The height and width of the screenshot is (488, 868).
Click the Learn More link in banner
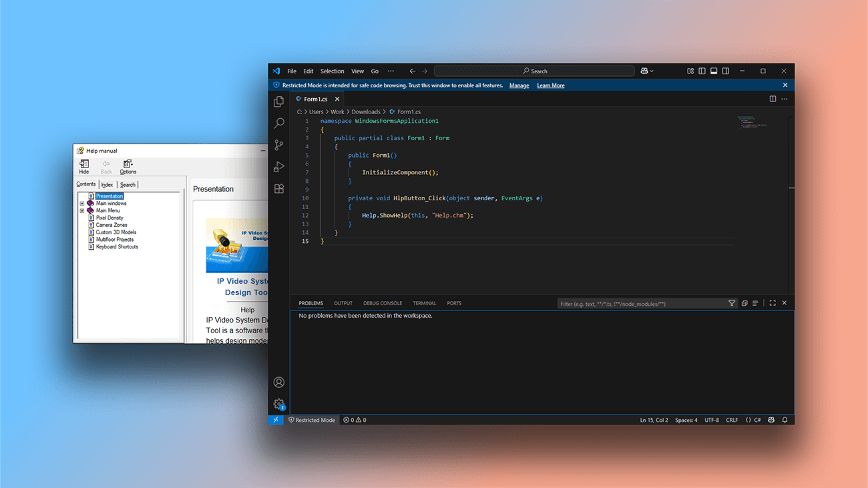(550, 85)
